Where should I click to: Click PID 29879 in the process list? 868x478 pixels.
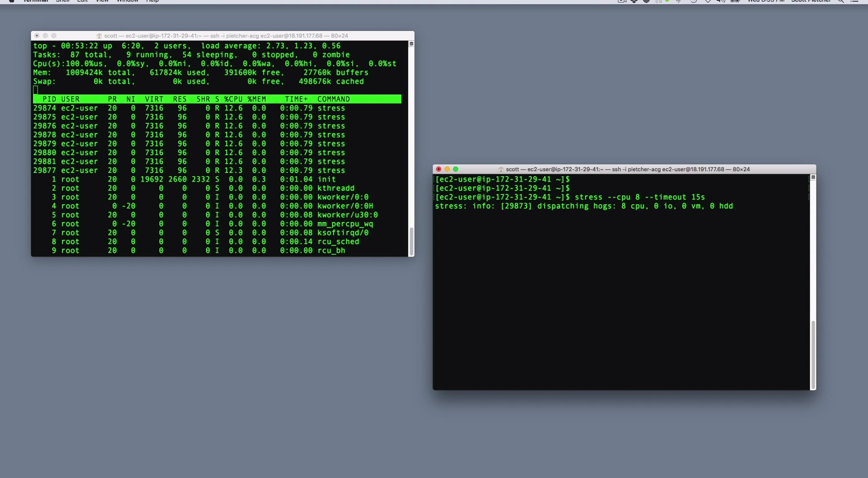point(45,144)
